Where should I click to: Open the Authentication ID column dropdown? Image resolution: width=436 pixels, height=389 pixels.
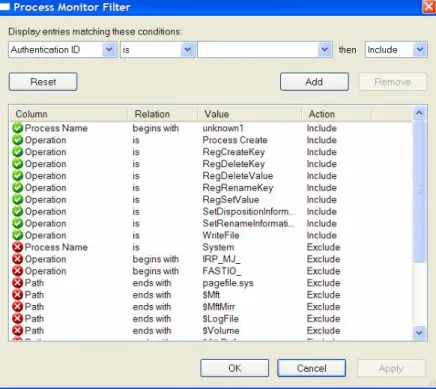(x=109, y=50)
